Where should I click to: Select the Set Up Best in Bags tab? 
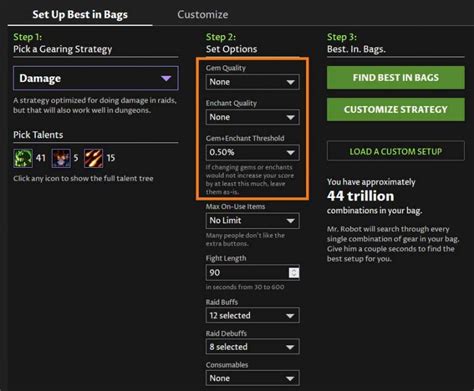coord(80,14)
